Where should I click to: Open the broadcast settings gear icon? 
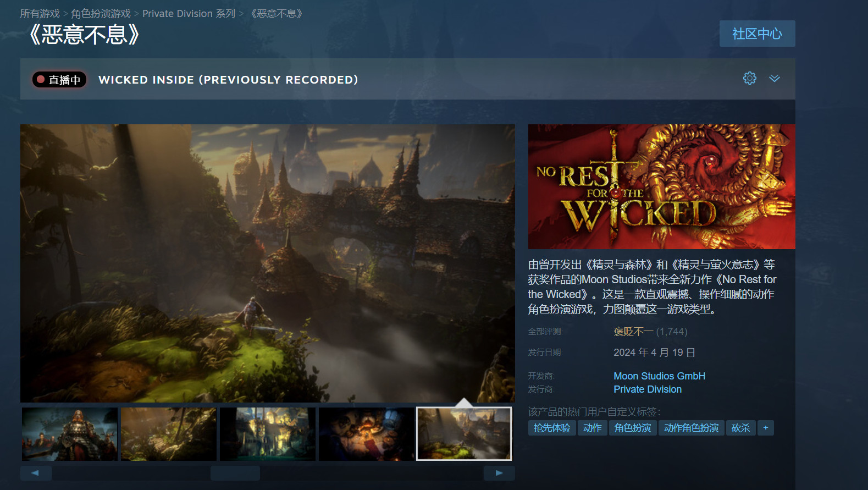tap(749, 79)
